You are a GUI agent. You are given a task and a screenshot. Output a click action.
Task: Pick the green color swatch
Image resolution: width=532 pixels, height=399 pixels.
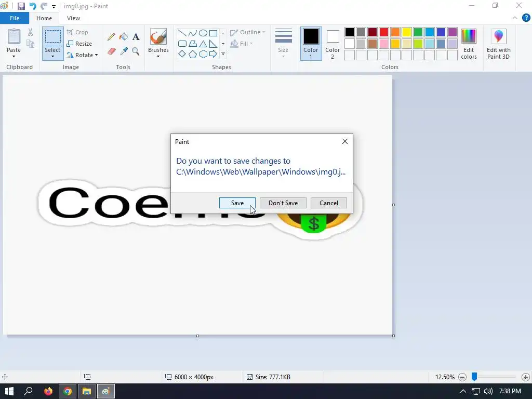click(x=418, y=32)
